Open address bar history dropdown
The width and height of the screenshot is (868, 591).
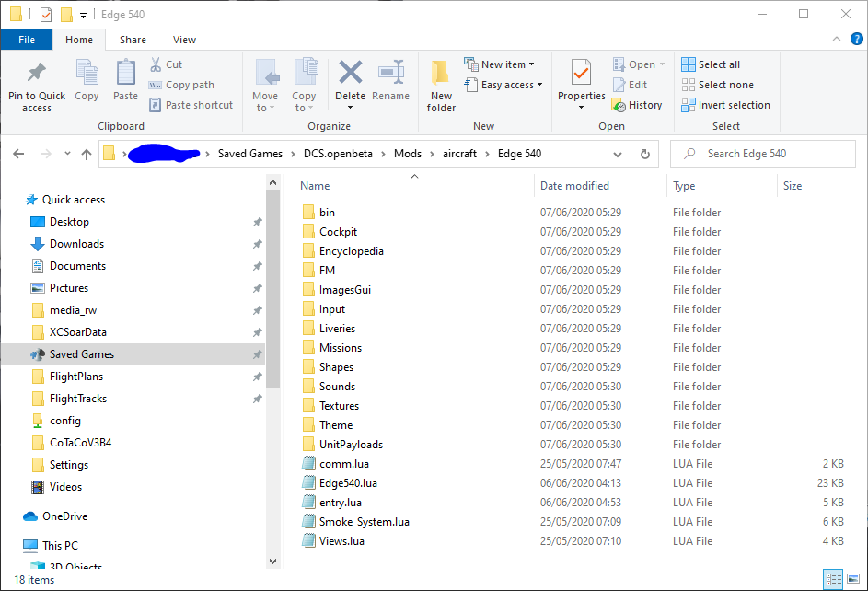(618, 155)
